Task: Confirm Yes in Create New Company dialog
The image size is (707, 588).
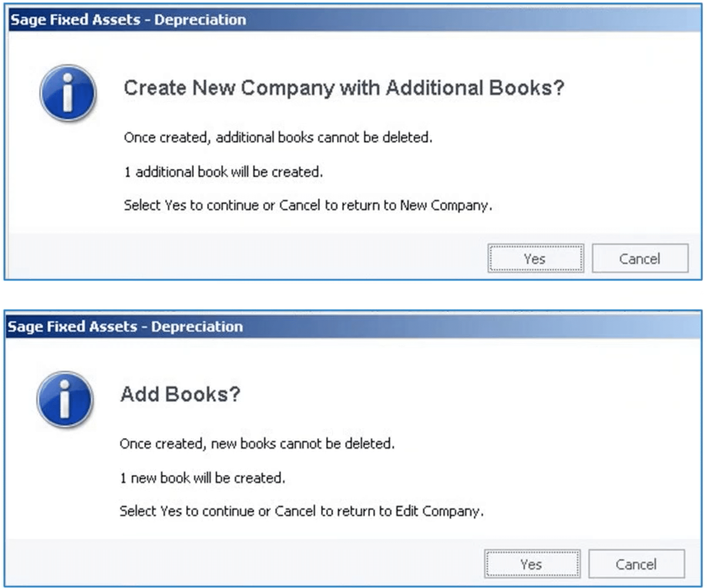Action: pyautogui.click(x=535, y=259)
